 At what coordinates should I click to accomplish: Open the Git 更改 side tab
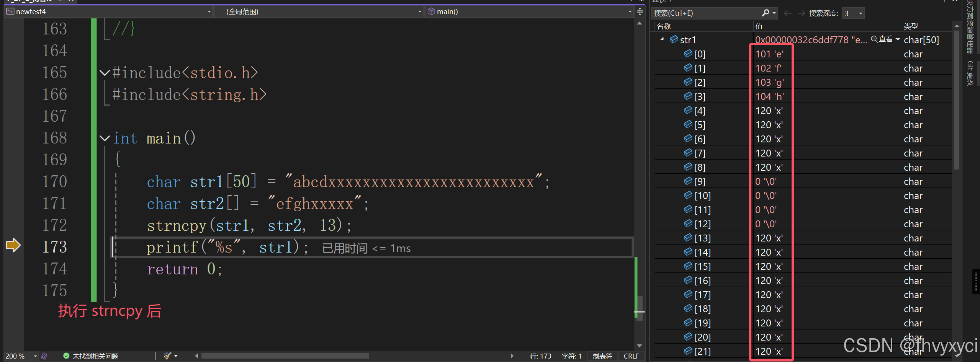point(970,73)
